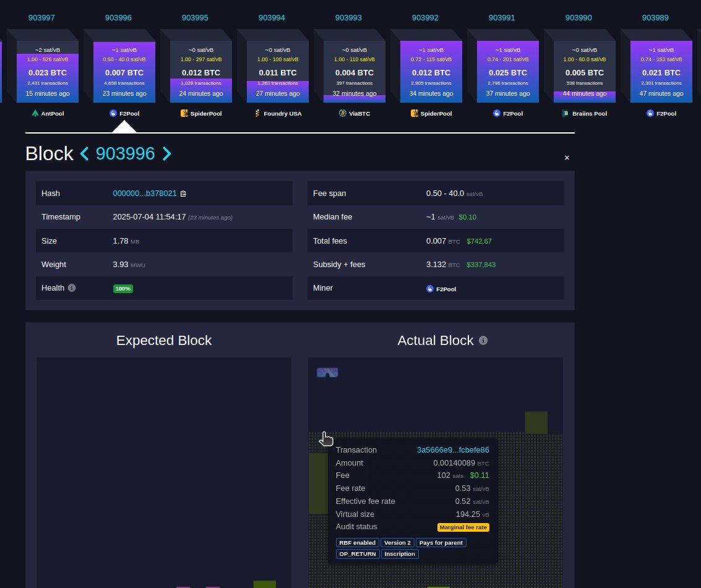Screen dimensions: 701x588
Task: Open block height 903992 link
Action: 425,18
